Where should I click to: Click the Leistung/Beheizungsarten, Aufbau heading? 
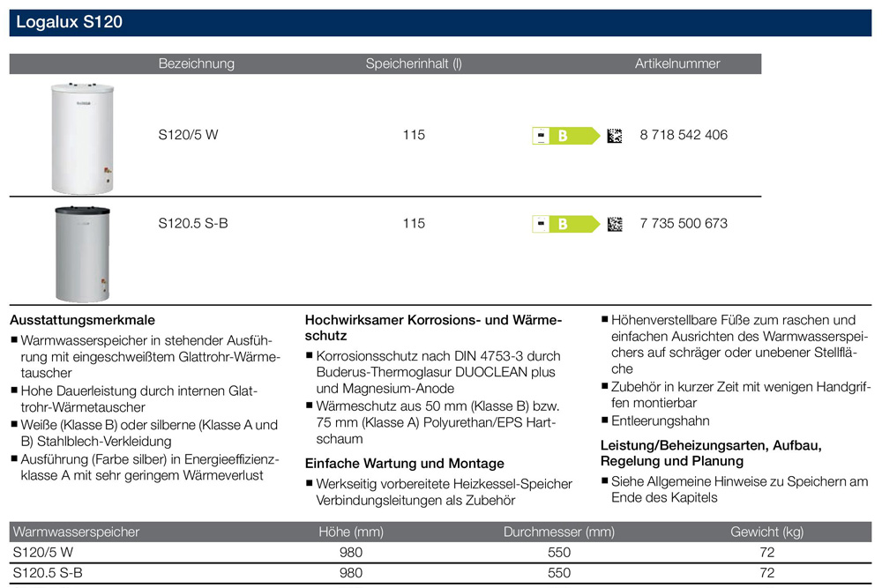click(x=711, y=453)
